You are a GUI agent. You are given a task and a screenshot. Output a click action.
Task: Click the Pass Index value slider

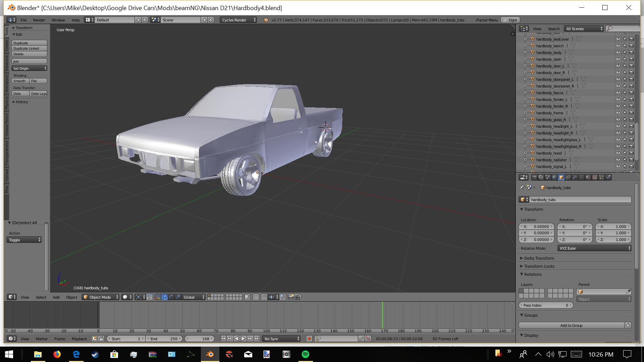546,305
